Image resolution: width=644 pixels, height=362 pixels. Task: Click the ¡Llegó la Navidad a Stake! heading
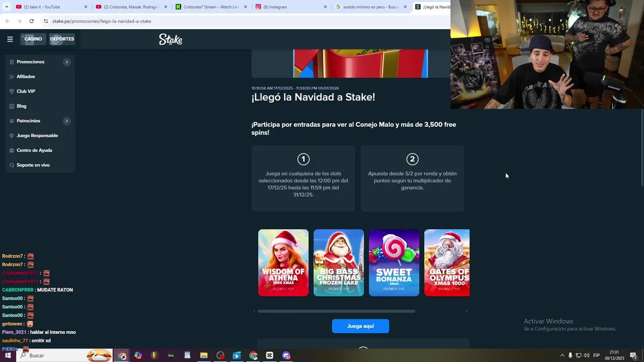click(313, 98)
